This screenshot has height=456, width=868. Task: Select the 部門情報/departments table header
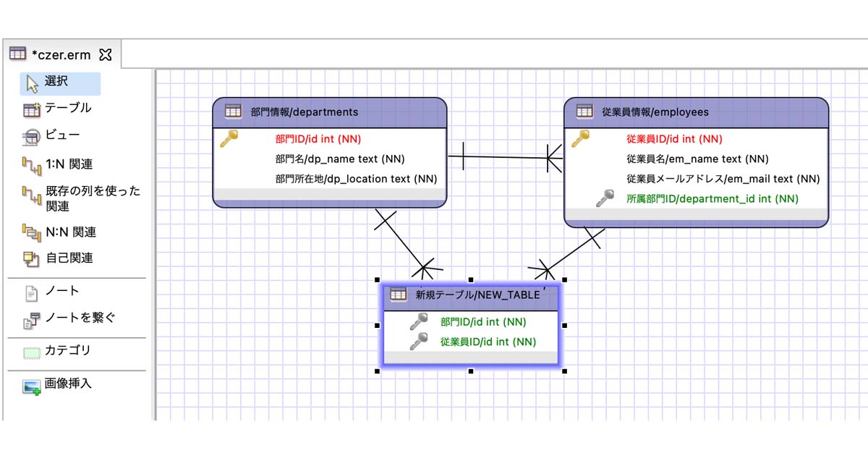point(302,111)
